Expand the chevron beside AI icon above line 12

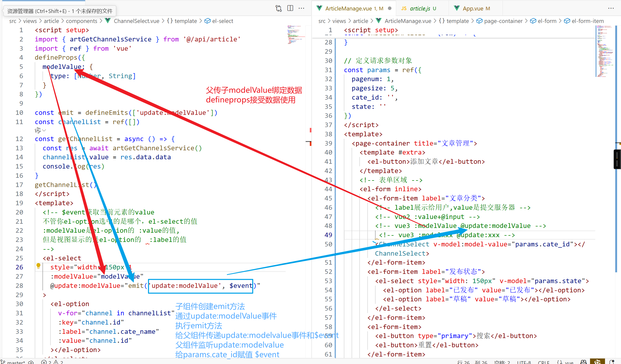pyautogui.click(x=44, y=130)
